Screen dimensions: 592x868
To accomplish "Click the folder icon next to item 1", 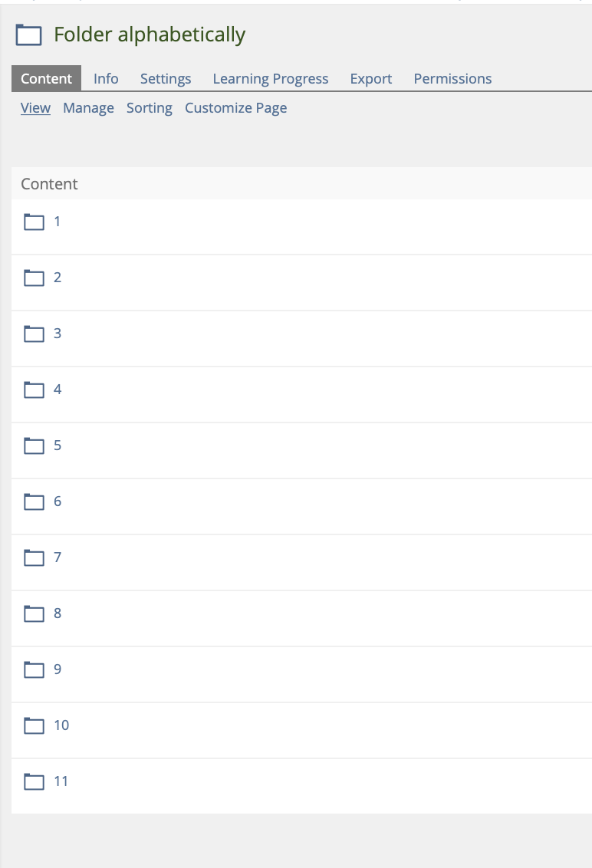I will (35, 222).
